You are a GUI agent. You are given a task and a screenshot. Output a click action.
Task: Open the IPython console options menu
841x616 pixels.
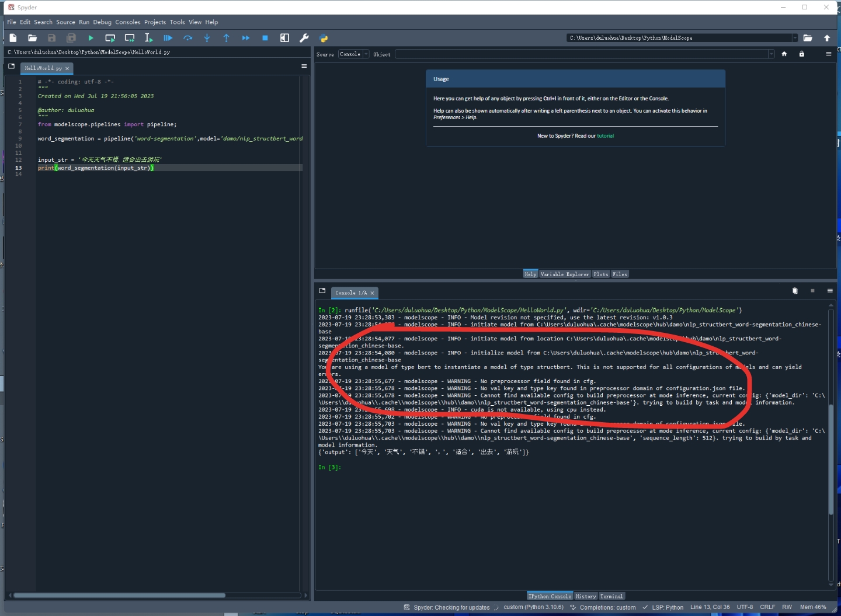(x=830, y=291)
